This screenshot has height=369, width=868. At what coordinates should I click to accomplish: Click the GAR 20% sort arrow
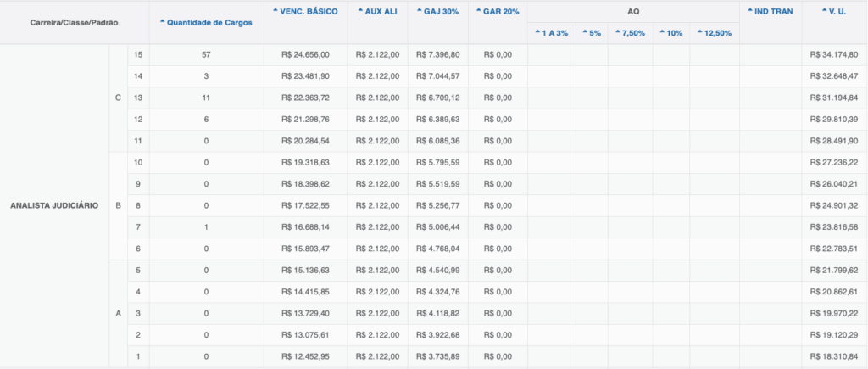tap(479, 10)
